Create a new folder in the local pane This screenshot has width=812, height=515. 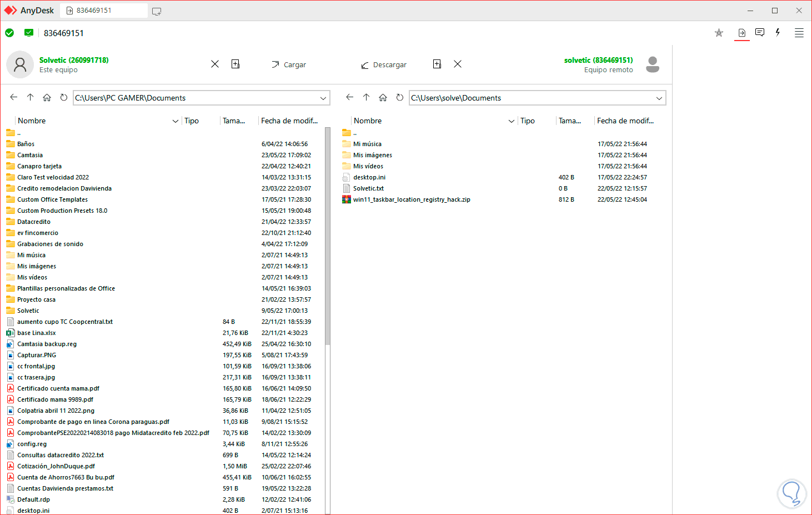[x=235, y=64]
